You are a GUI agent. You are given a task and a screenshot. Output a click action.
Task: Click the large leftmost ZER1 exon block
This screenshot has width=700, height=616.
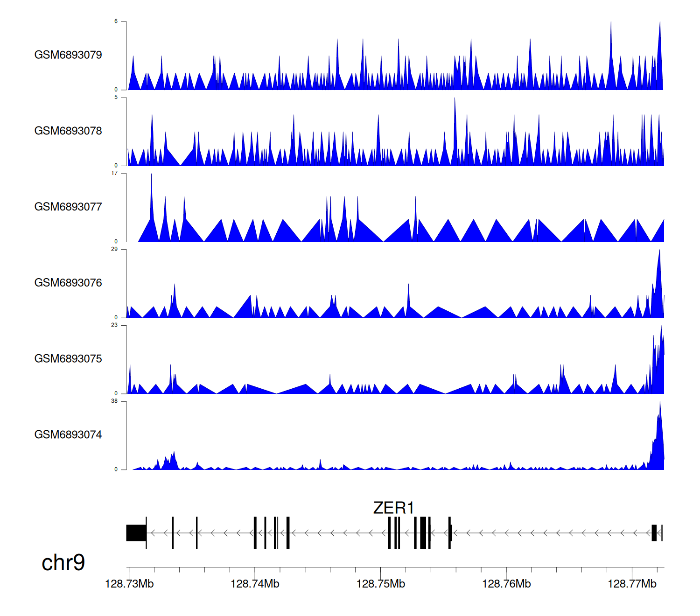136,533
